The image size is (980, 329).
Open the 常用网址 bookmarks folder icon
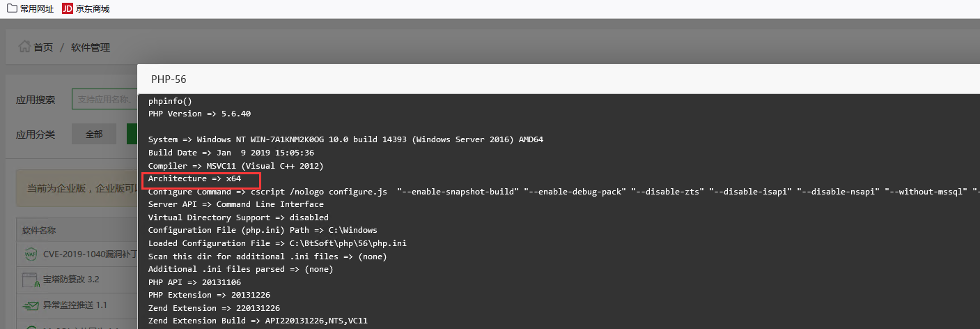(12, 8)
